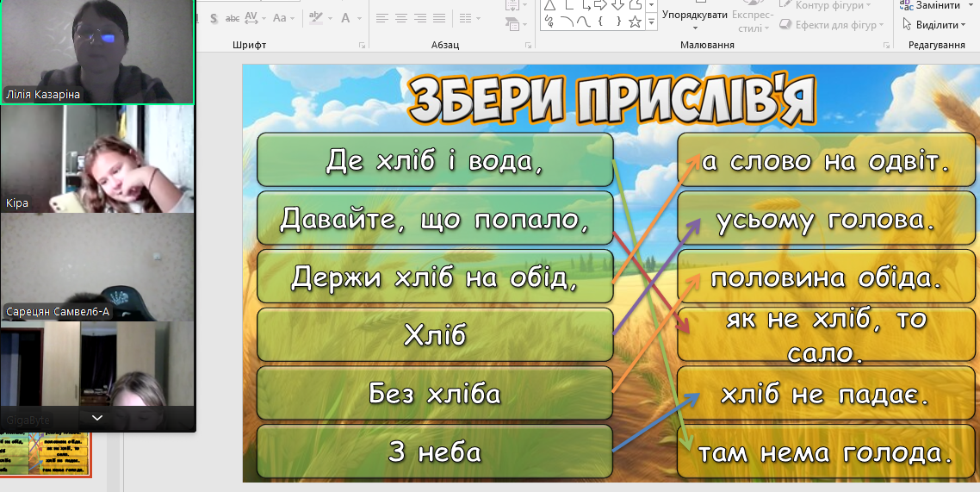Select the 'там нема голода.' box
The image size is (980, 492).
[x=826, y=452]
